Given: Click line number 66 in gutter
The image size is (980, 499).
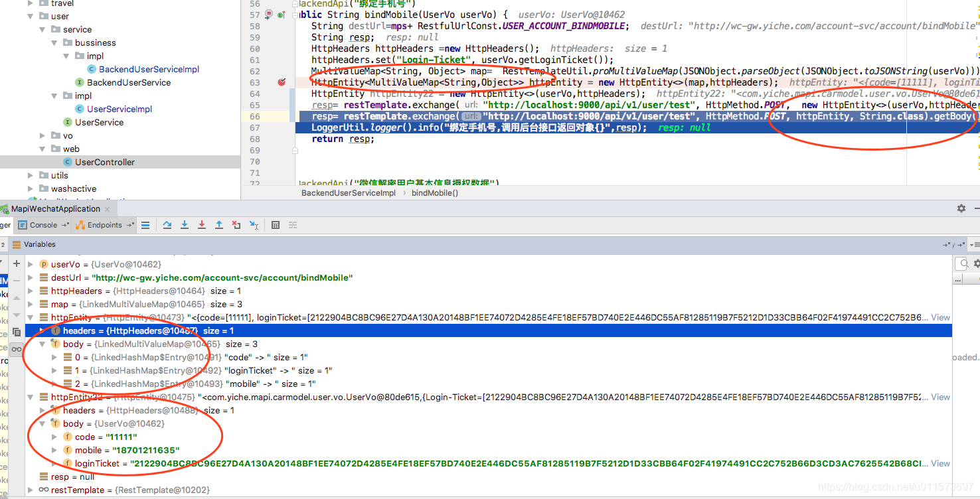Looking at the screenshot, I should 255,116.
